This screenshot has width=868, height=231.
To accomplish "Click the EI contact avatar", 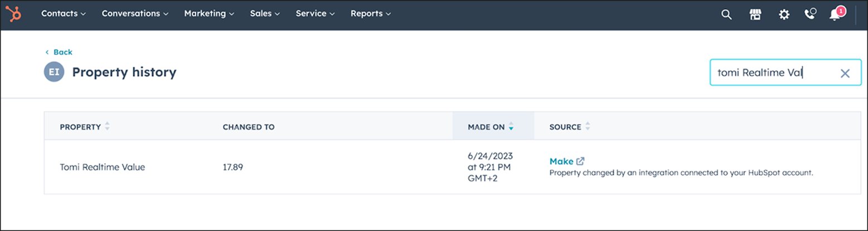I will tap(55, 72).
